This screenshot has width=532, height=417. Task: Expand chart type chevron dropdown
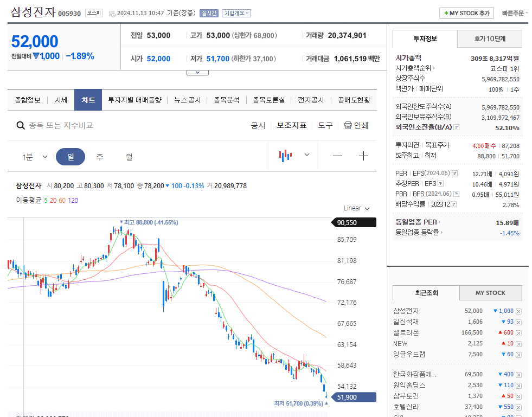(307, 155)
